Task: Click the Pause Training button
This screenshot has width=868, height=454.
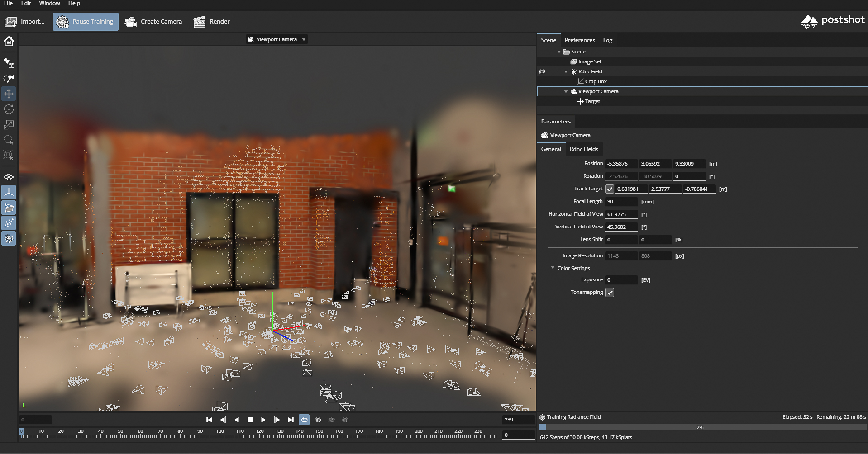Action: pos(86,22)
